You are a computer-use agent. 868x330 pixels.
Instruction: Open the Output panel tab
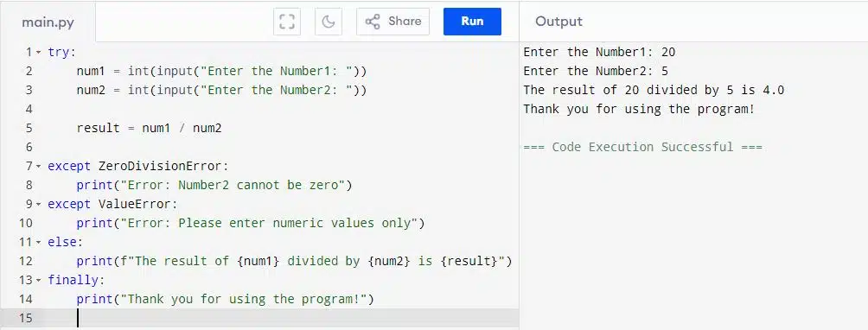[x=558, y=22]
